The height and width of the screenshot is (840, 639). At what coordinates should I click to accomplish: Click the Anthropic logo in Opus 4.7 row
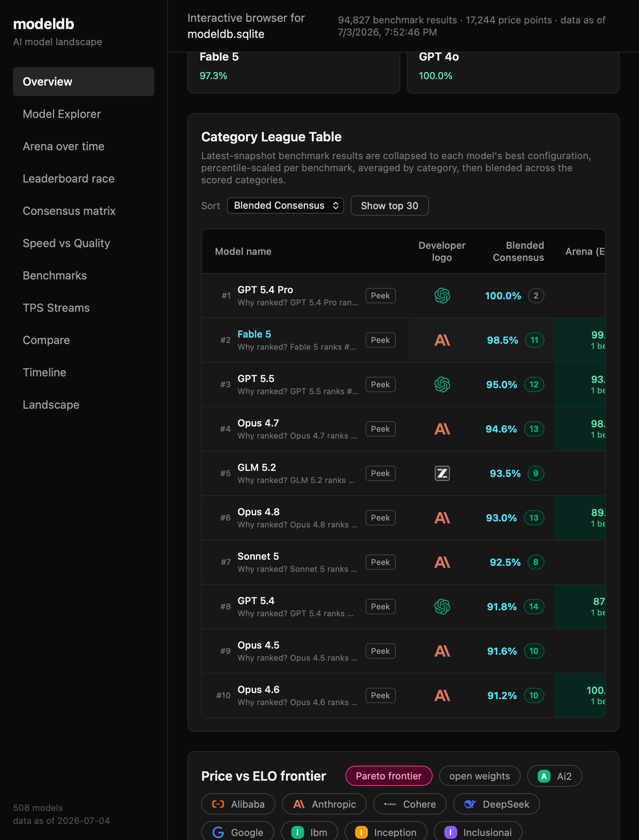pyautogui.click(x=442, y=429)
